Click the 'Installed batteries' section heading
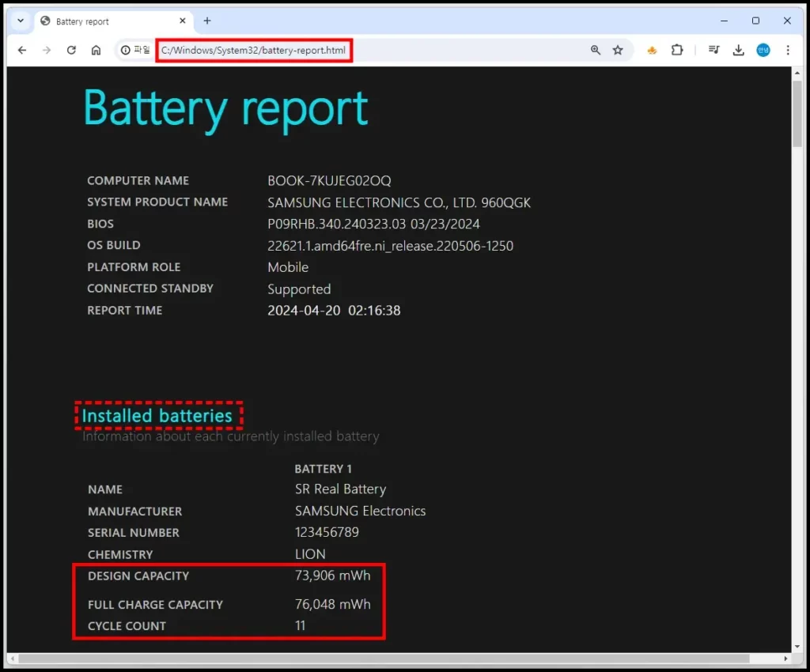This screenshot has height=672, width=810. tap(157, 416)
